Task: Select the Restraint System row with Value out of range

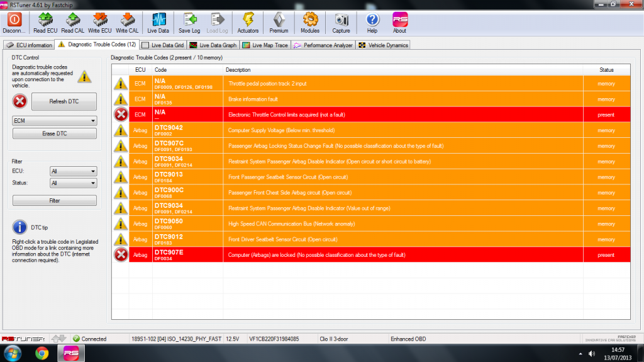Action: (x=371, y=208)
